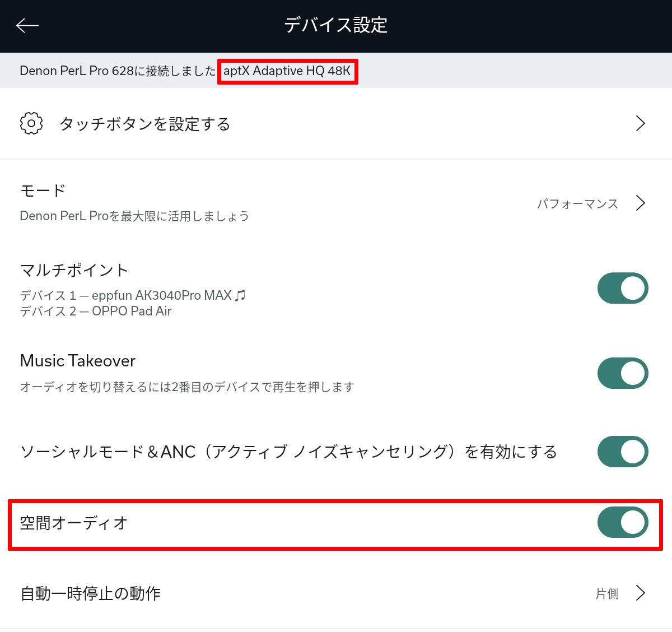Disable ソーシャルモード＆ANC toggle

(623, 452)
